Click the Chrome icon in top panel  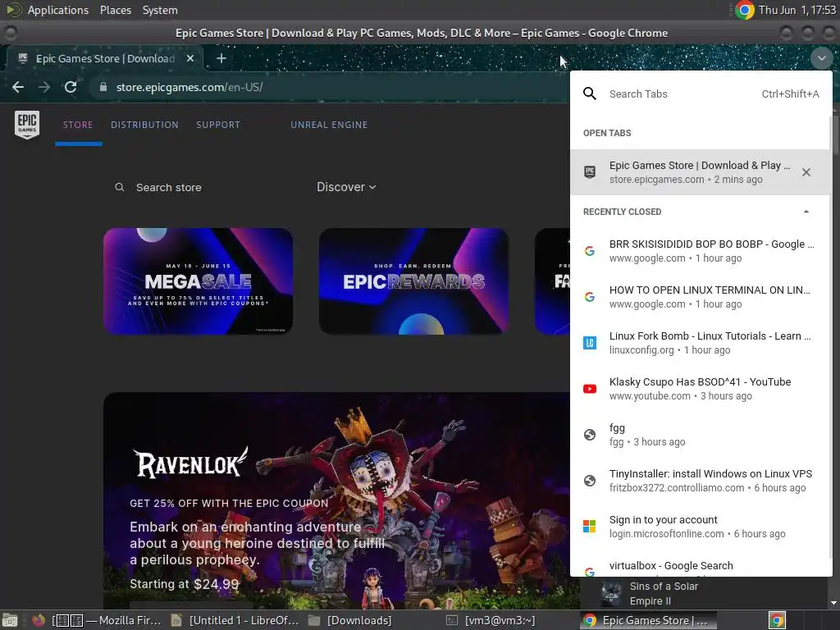[744, 10]
